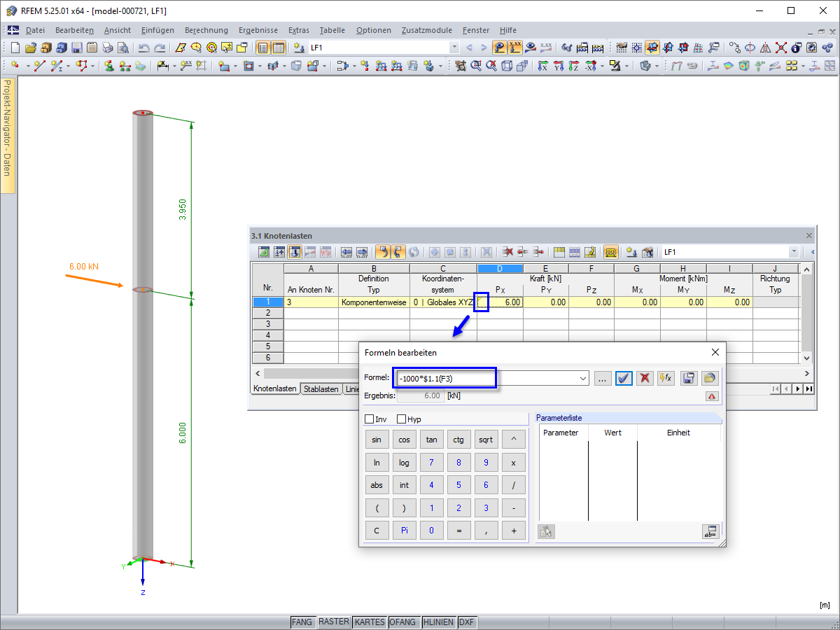Redo the last action
Viewport: 840px width, 630px height.
pos(160,48)
